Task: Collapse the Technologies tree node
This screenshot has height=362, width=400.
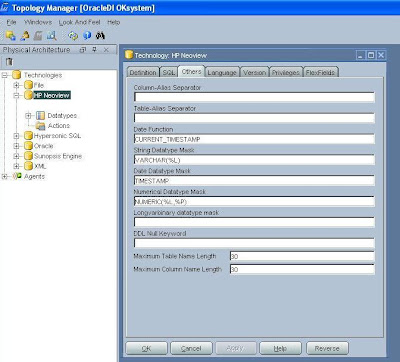Action: pos(5,75)
